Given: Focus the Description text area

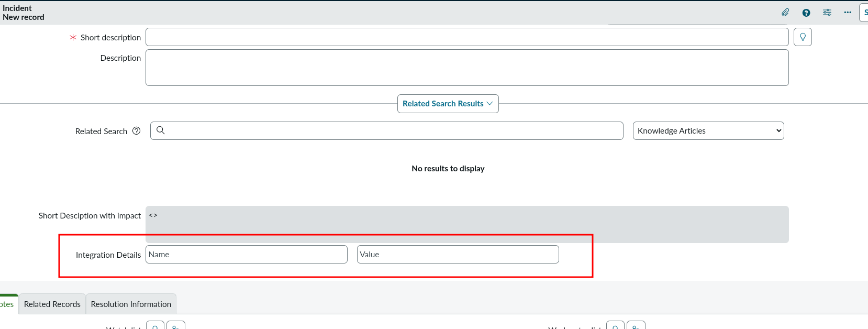Looking at the screenshot, I should pyautogui.click(x=467, y=68).
